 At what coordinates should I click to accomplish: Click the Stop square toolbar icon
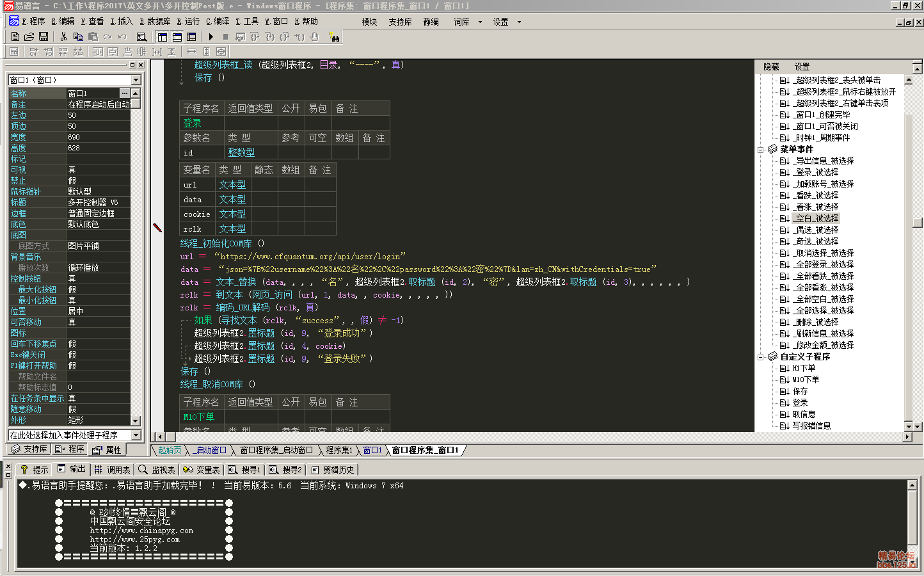(225, 37)
